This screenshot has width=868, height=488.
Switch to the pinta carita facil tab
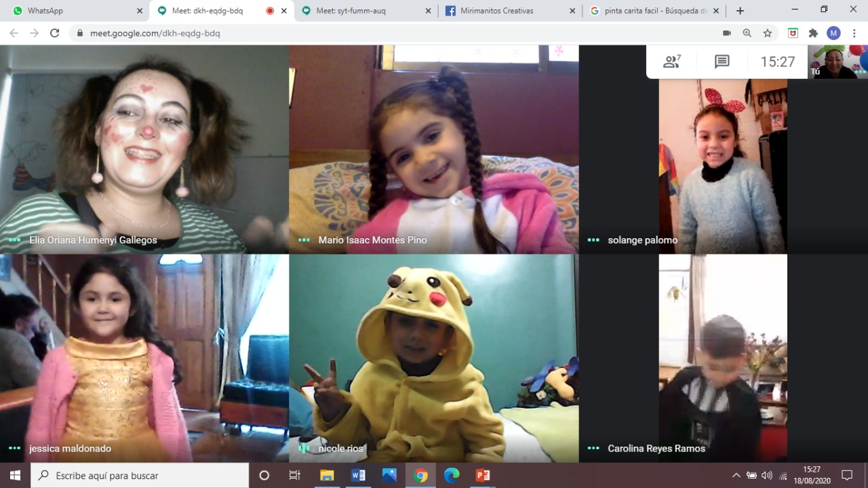click(654, 11)
